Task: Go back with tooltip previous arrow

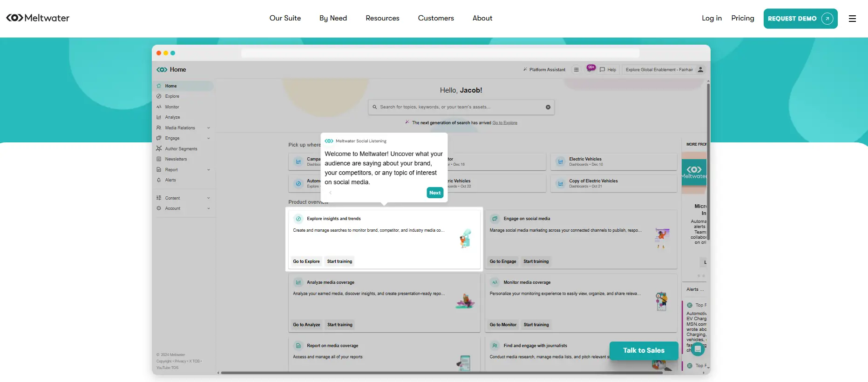Action: coord(330,193)
